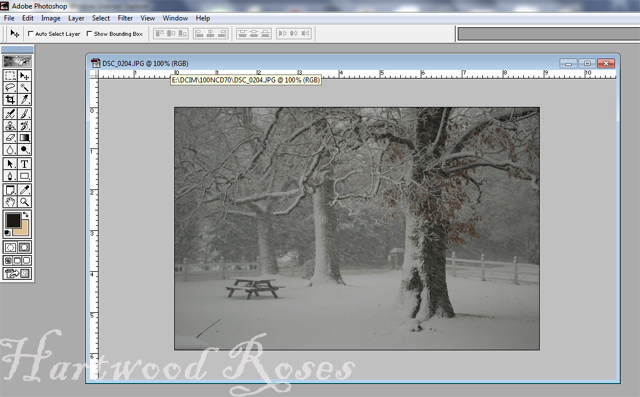Swap foreground and background colors

26,215
